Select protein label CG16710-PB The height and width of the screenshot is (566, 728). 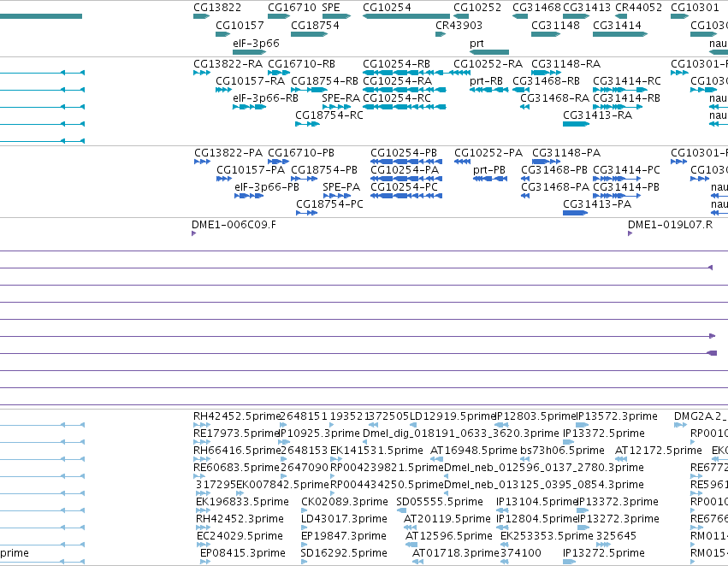point(301,153)
